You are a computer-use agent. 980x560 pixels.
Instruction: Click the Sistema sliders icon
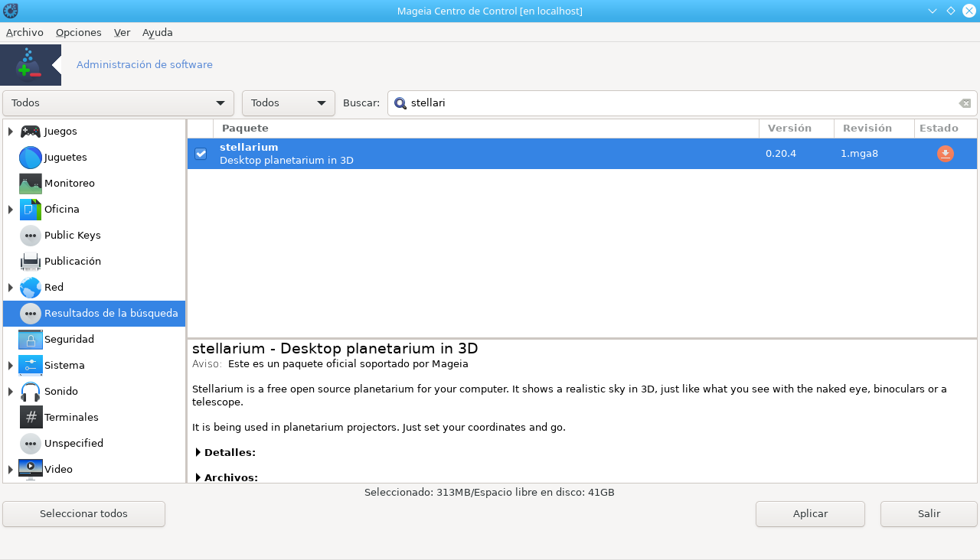click(x=31, y=366)
